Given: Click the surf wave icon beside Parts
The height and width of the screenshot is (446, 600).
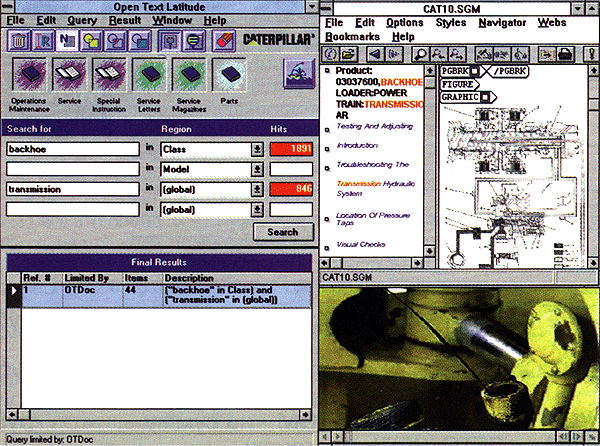Looking at the screenshot, I should [299, 73].
